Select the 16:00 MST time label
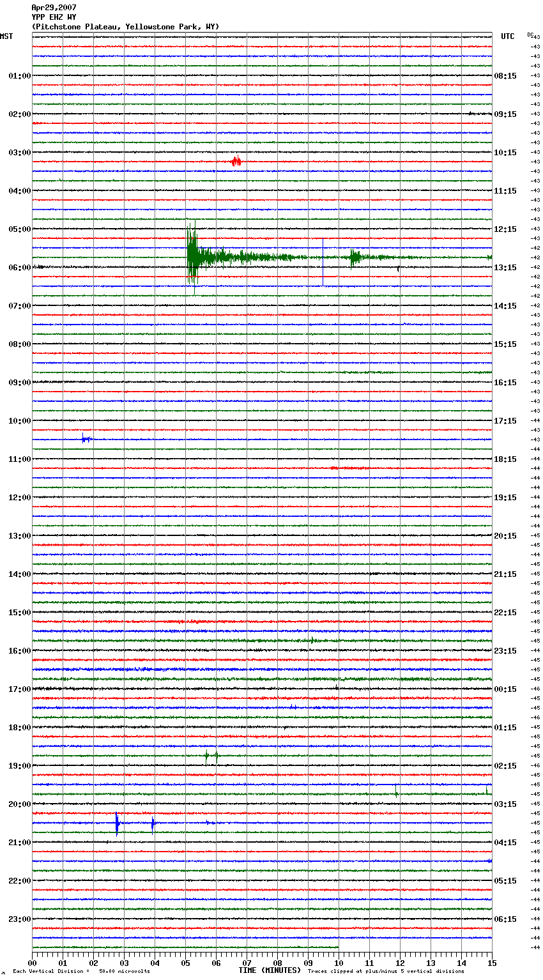 20,651
